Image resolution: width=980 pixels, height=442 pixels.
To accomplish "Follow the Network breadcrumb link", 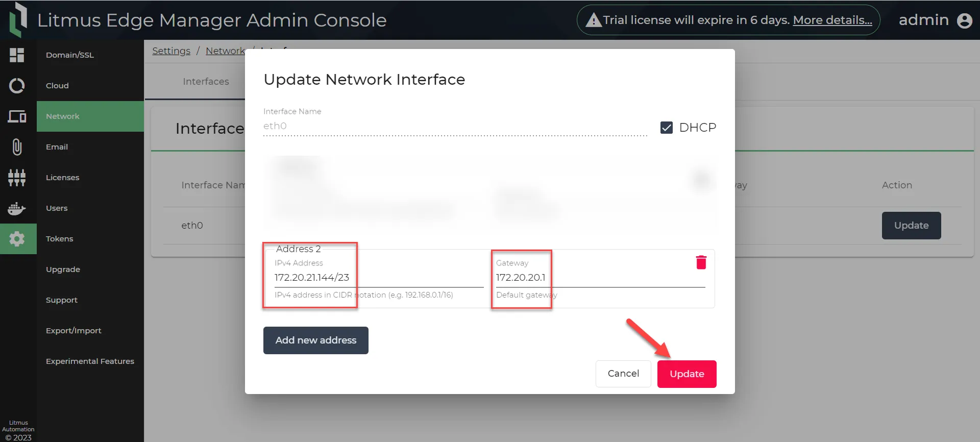I will pos(225,51).
